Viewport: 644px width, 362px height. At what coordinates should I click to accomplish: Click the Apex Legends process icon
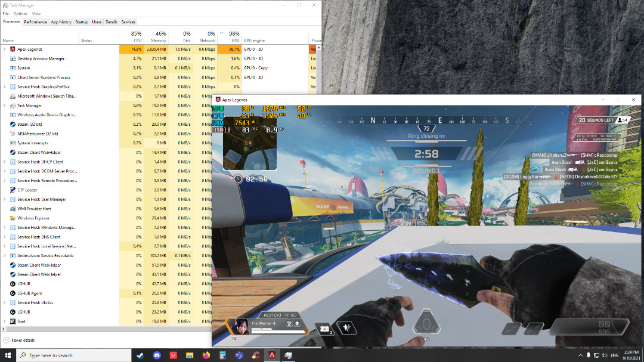[13, 49]
